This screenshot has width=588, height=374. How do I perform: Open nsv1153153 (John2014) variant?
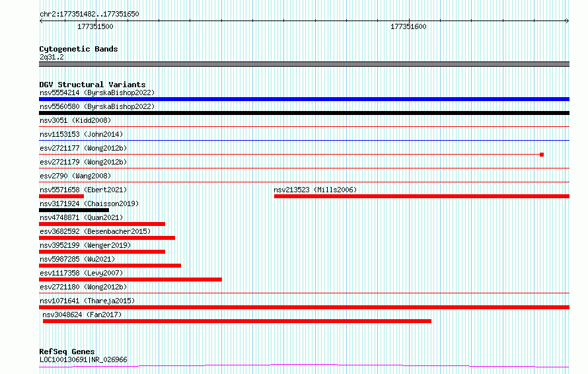81,134
